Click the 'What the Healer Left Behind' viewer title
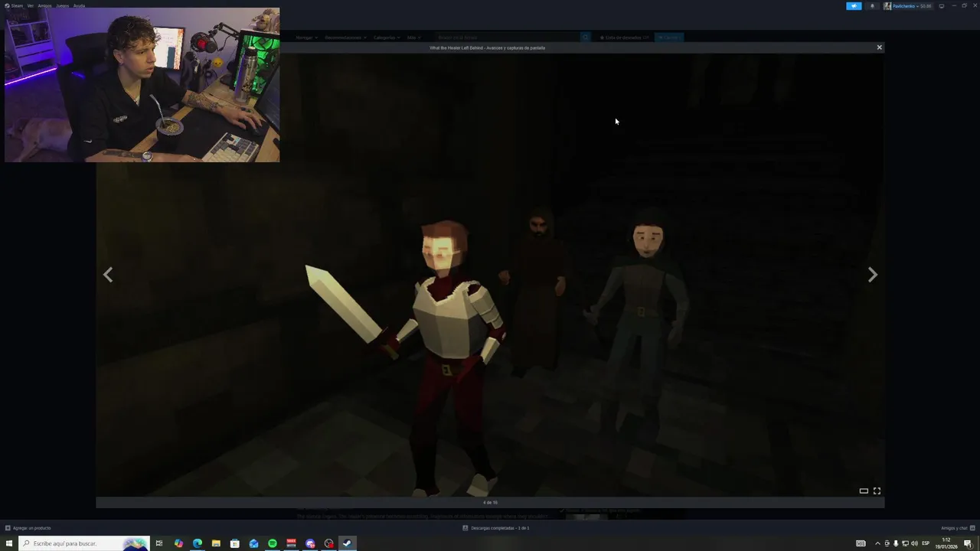The width and height of the screenshot is (980, 551). (488, 47)
